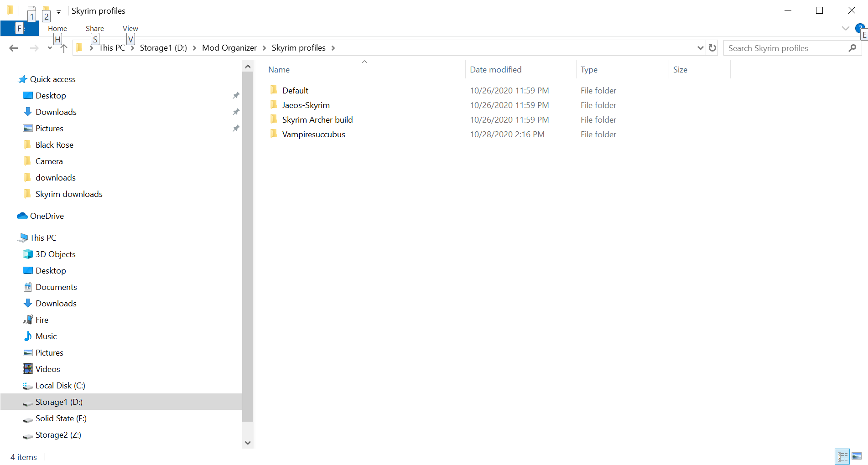The image size is (868, 465).
Task: Select lowercase downloads folder in sidebar
Action: [56, 177]
